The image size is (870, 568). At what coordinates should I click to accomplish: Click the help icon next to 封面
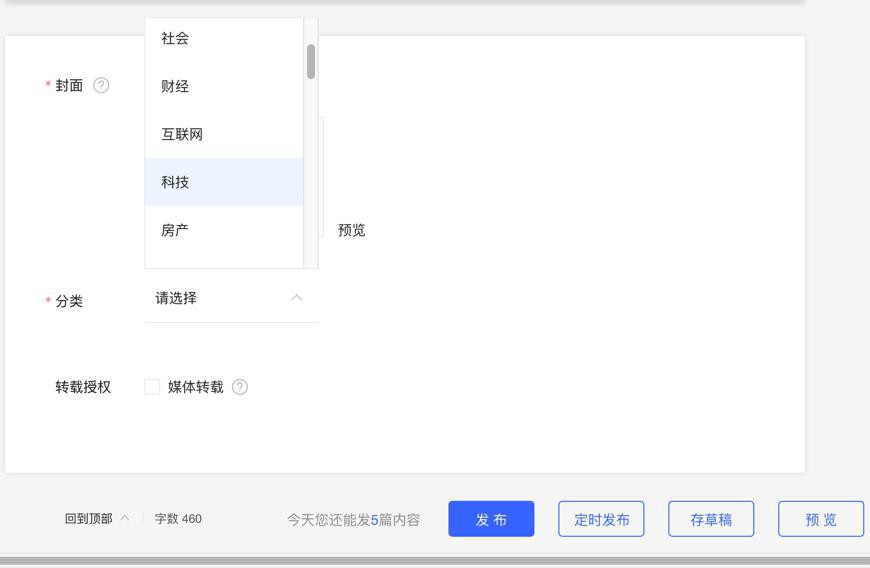point(101,85)
